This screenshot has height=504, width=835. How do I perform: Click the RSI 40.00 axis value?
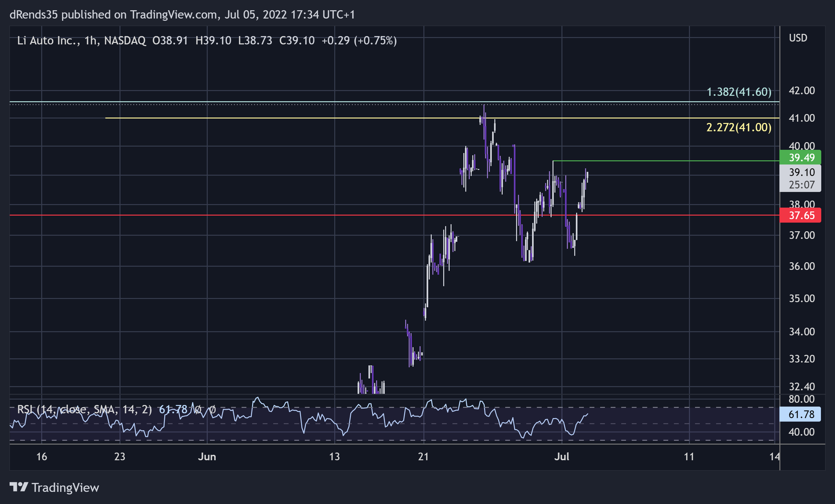tap(802, 432)
